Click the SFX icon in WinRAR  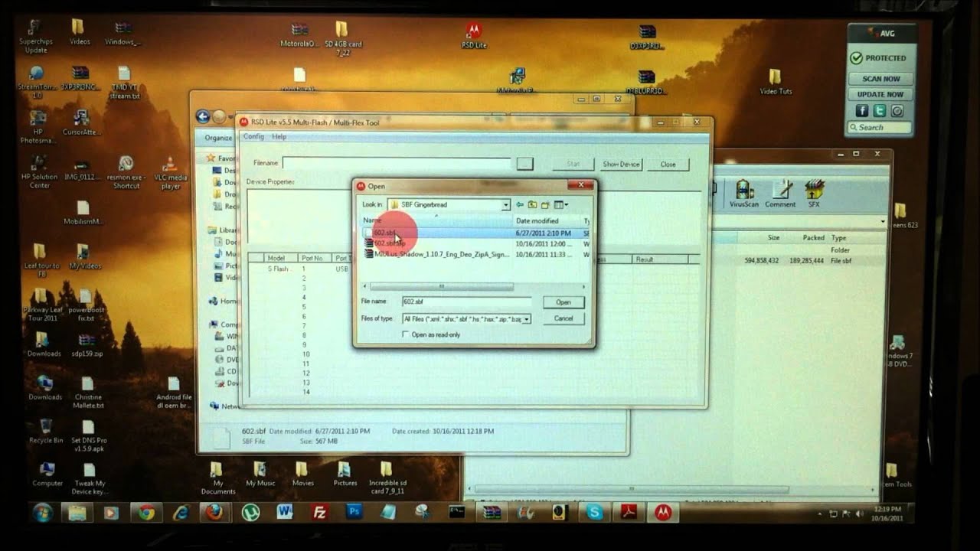[x=814, y=194]
